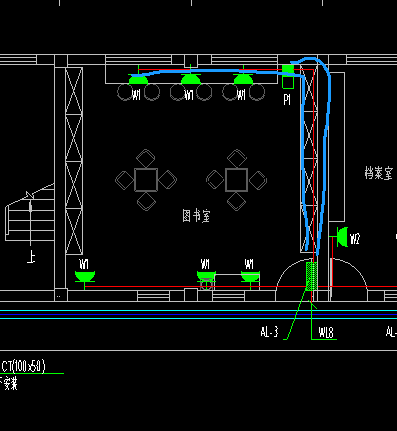Click the W2 text label
Image resolution: width=397 pixels, height=431 pixels.
click(355, 239)
